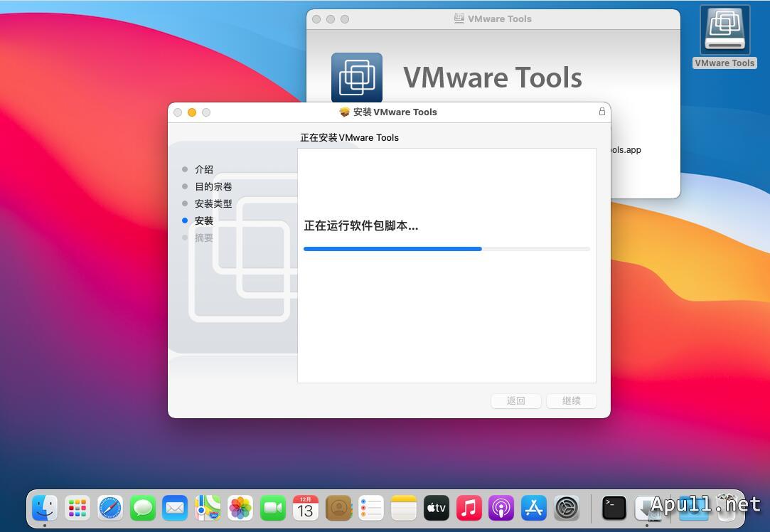Click the installer lock icon
Screen dimensions: 770x532
[601, 112]
